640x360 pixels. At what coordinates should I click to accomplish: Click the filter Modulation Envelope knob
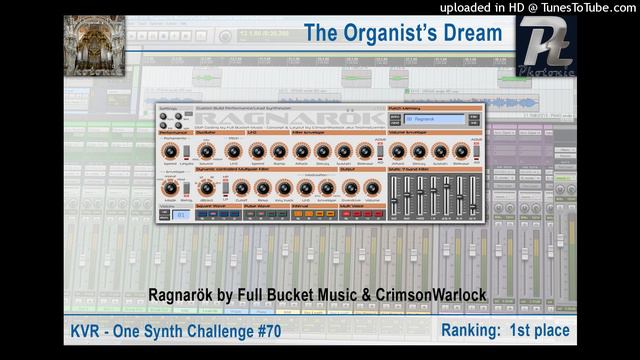pos(327,188)
